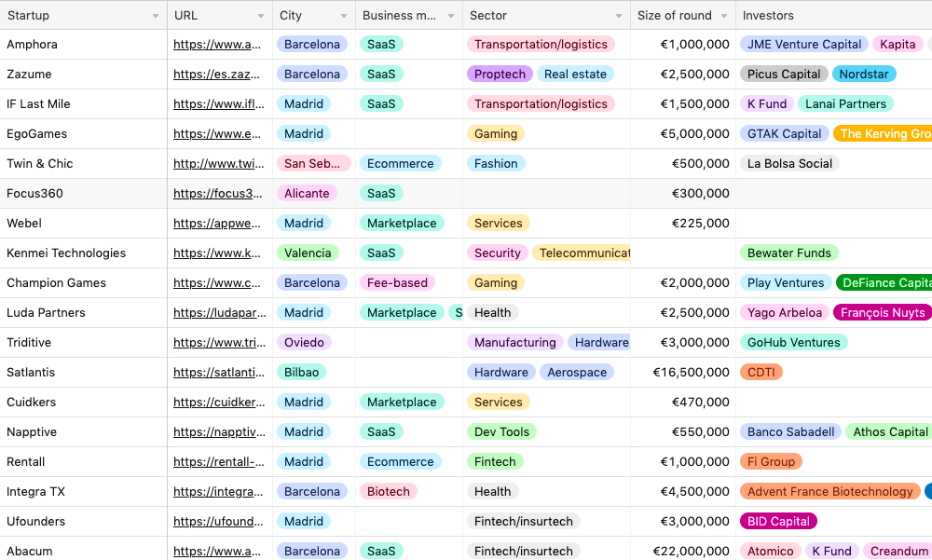Click Fintech tag in Rentall row
The width and height of the screenshot is (932, 560).
pyautogui.click(x=495, y=461)
